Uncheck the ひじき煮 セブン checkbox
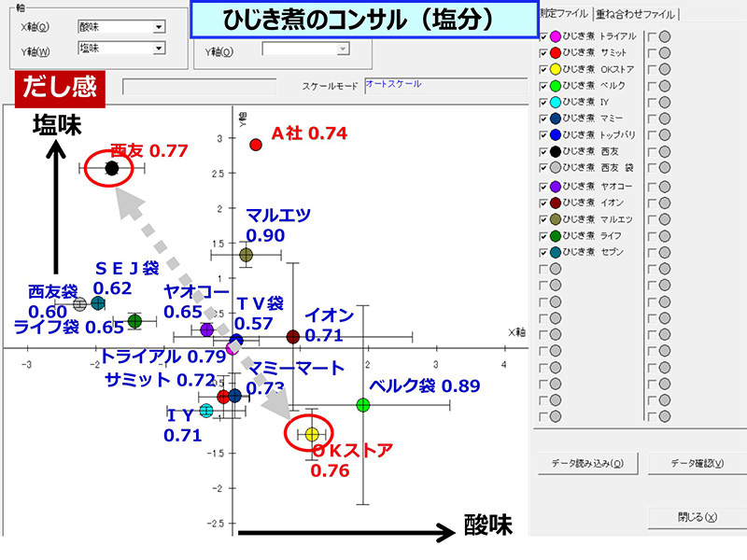The width and height of the screenshot is (747, 560). pyautogui.click(x=543, y=253)
